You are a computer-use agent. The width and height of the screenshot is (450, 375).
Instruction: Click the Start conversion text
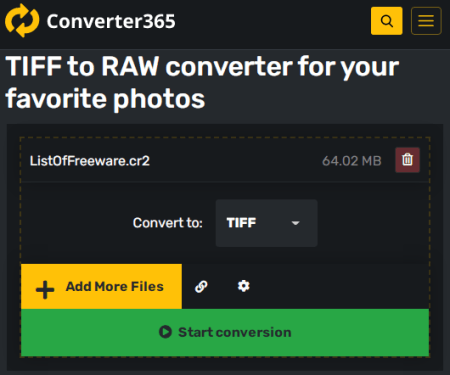(235, 332)
